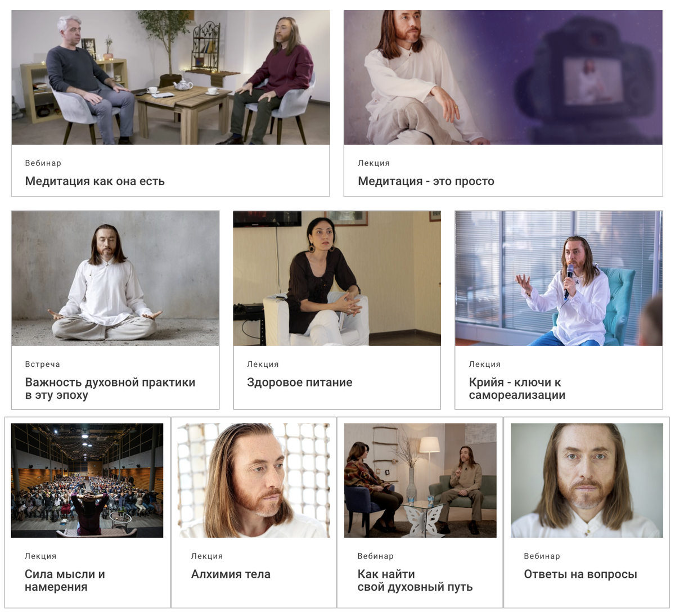Select the "Лекция" label above "Медитация - это просто"
The height and width of the screenshot is (616, 675).
tap(374, 163)
